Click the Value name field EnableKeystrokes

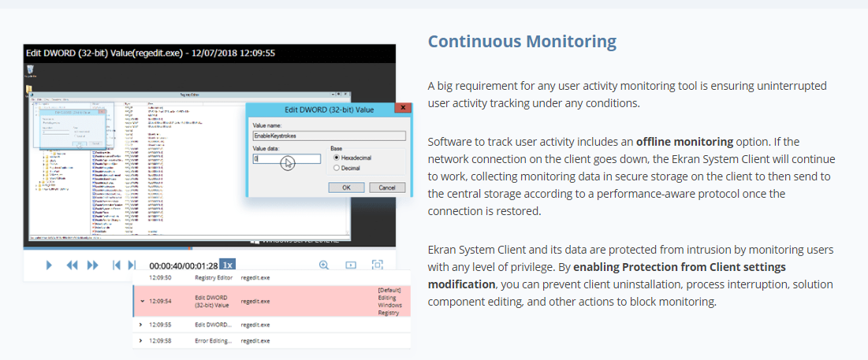[329, 135]
